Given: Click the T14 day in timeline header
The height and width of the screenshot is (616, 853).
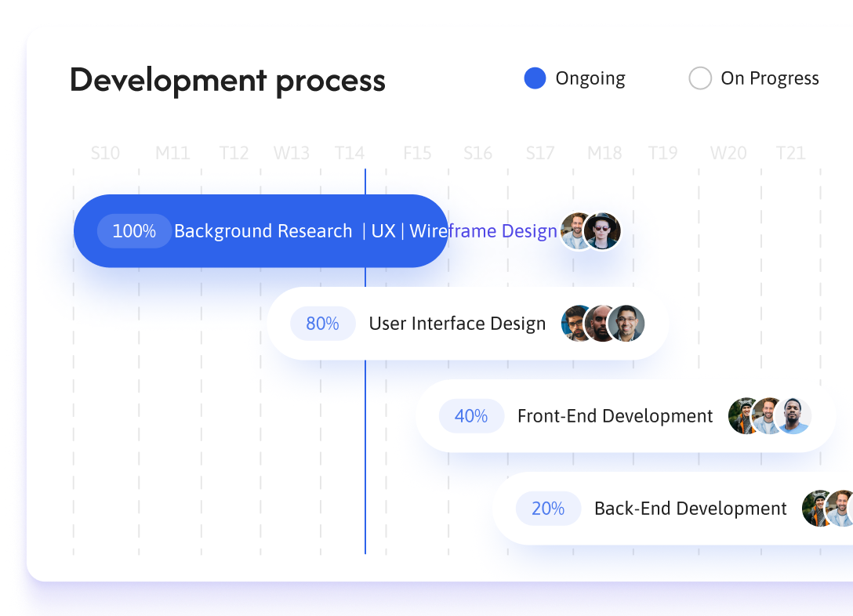Looking at the screenshot, I should [x=350, y=153].
